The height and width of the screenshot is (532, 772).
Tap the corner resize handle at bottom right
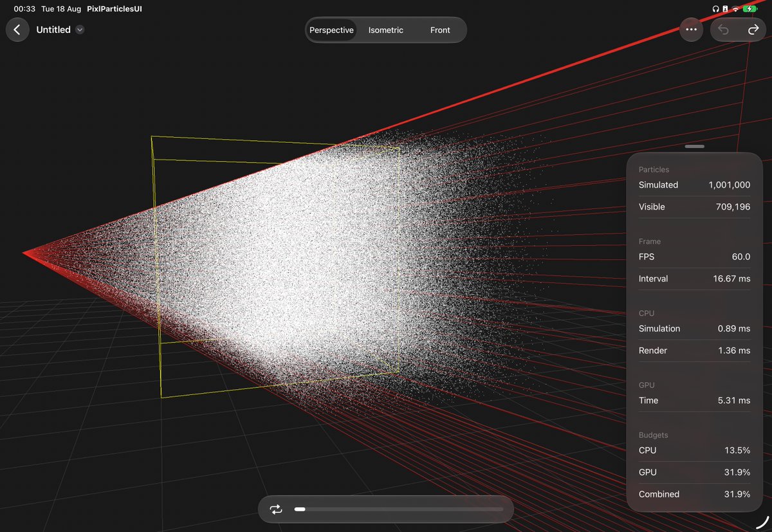763,523
